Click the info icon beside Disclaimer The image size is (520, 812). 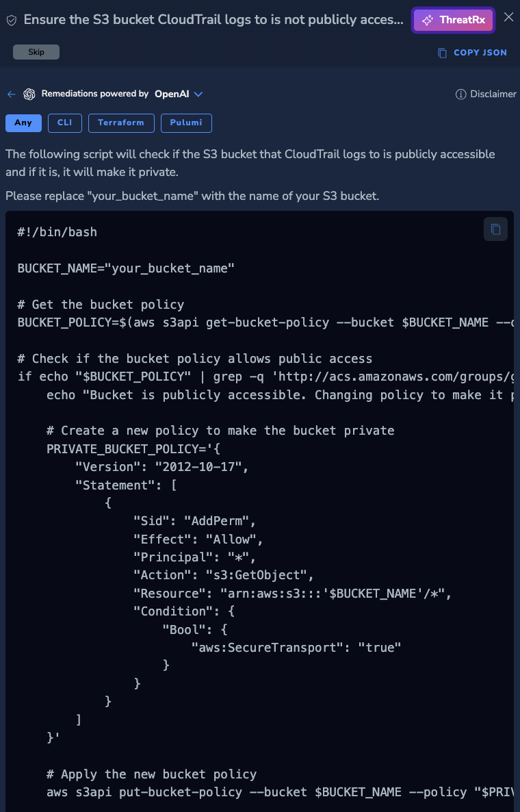click(460, 94)
